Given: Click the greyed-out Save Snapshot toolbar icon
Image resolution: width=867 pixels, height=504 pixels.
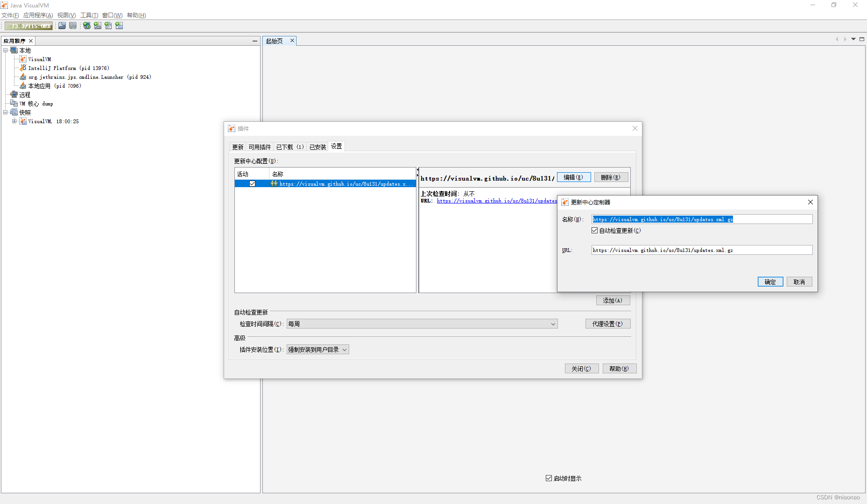Looking at the screenshot, I should [73, 26].
